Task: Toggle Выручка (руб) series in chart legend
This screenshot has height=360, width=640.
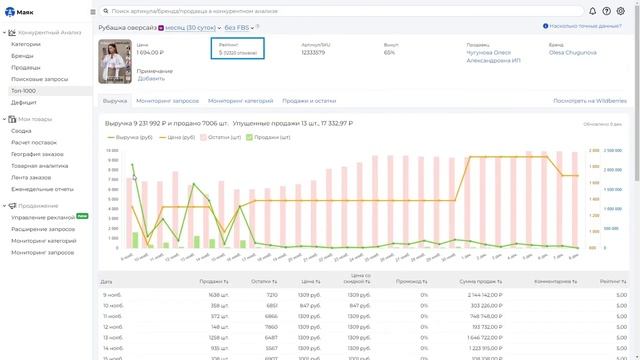Action: click(129, 137)
